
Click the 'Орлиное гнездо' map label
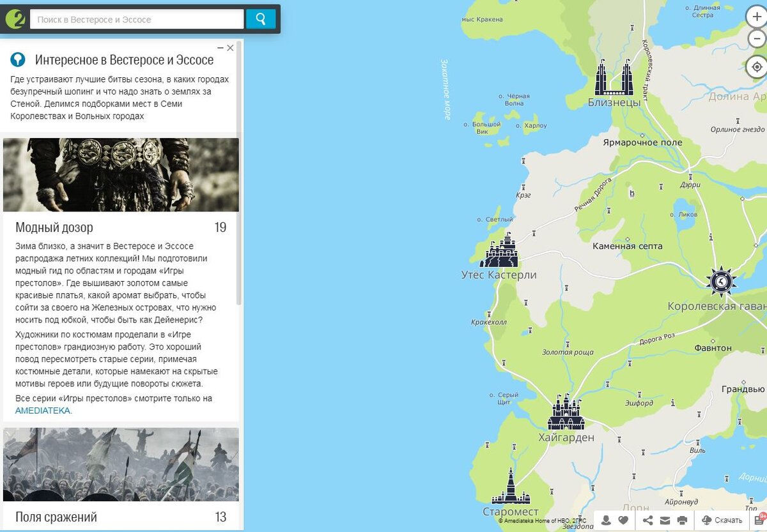pos(738,130)
